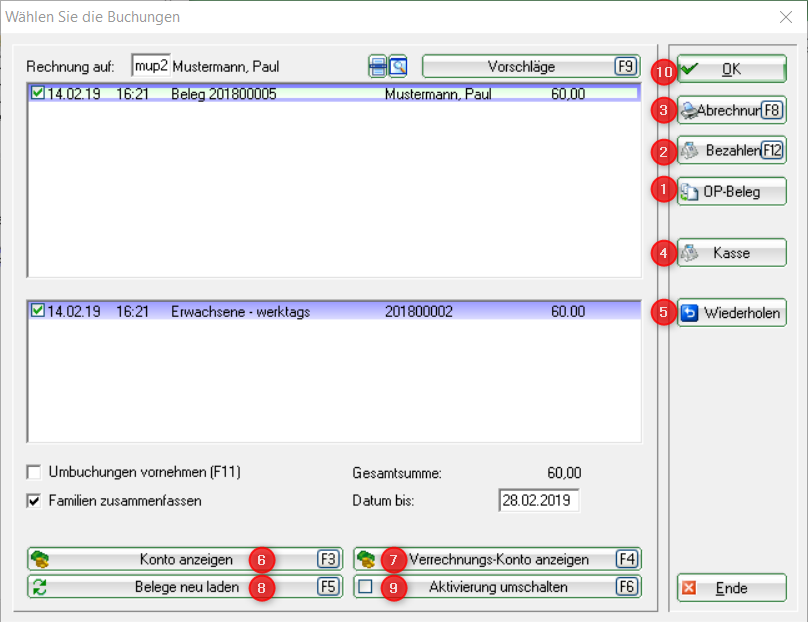The width and height of the screenshot is (808, 622).
Task: Click the list layout icon left of magnifier
Action: click(377, 67)
